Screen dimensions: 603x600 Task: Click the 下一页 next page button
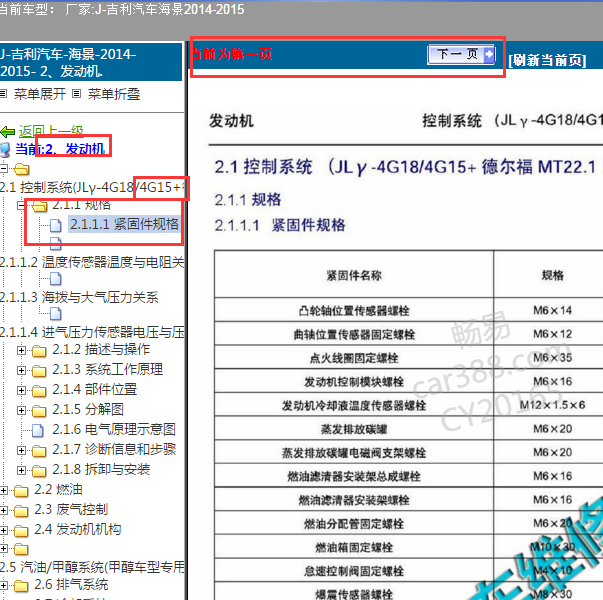click(461, 55)
